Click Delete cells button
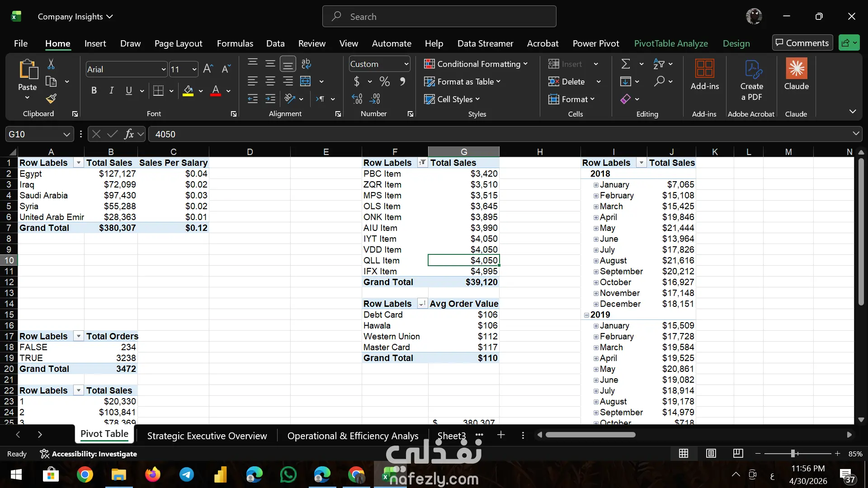The width and height of the screenshot is (868, 488). pyautogui.click(x=567, y=81)
